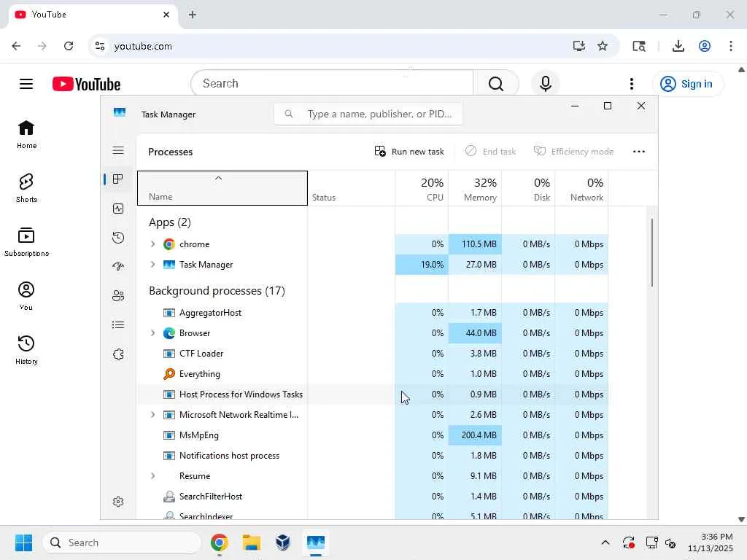
Task: Expand Microsoft Network Realtime process
Action: (152, 415)
